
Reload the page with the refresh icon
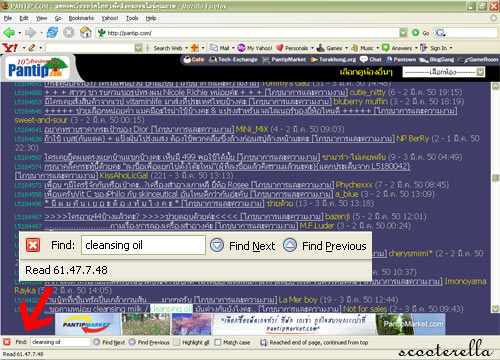[x=52, y=32]
